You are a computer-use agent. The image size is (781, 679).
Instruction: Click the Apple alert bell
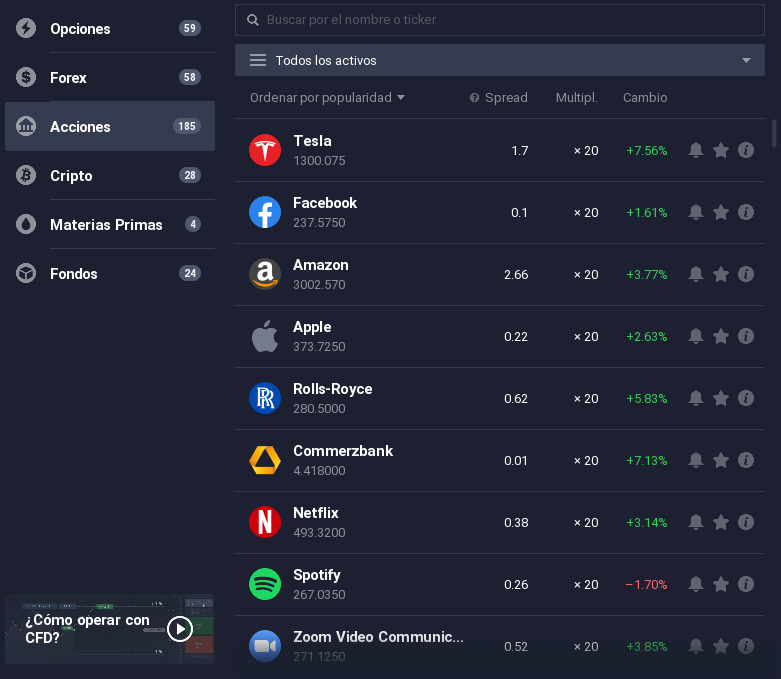point(696,336)
